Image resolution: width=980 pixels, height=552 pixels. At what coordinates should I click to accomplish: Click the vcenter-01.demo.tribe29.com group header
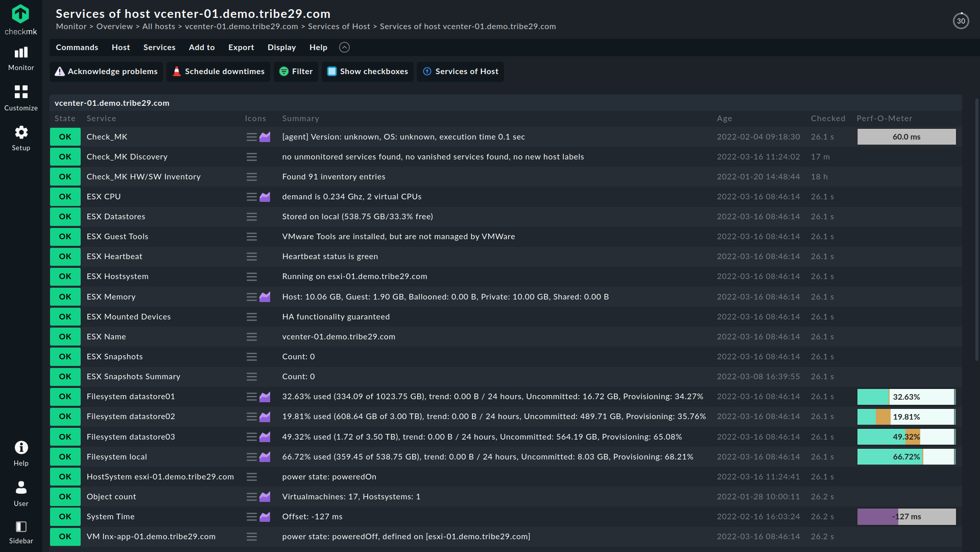[x=112, y=103]
